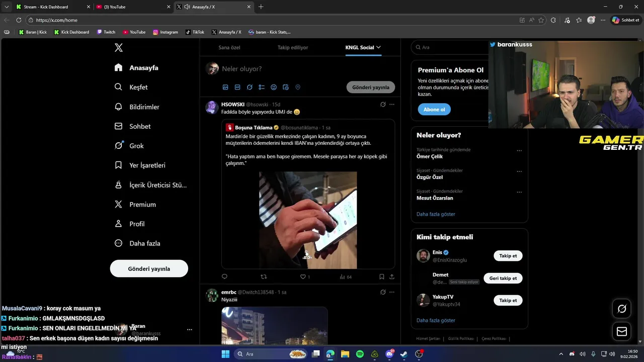Bookmark the HSOWSKI post
This screenshot has height=362, width=644.
click(x=382, y=277)
